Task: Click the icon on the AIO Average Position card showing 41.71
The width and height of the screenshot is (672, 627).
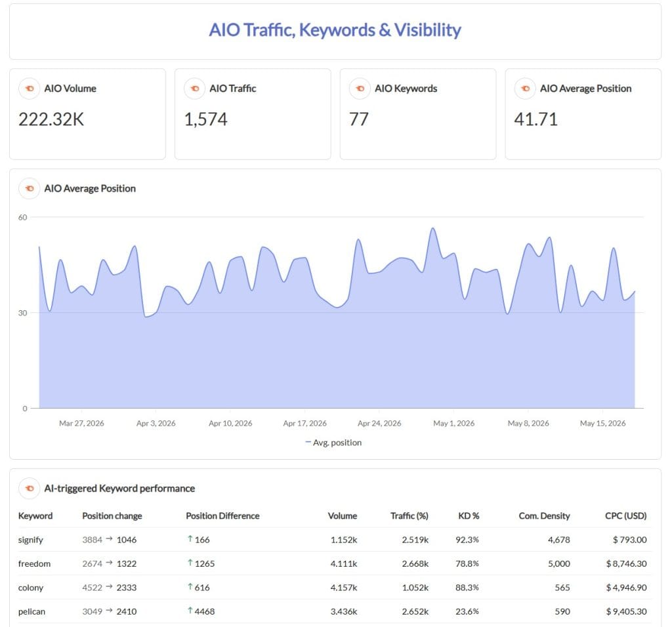Action: [x=525, y=89]
